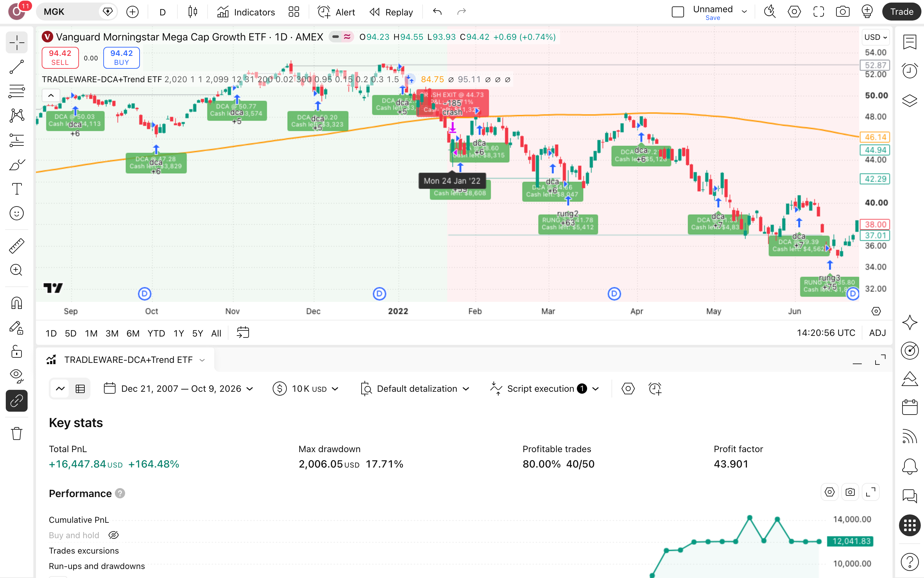Open the notifications bell in right sidebar
924x578 pixels.
[x=910, y=466]
